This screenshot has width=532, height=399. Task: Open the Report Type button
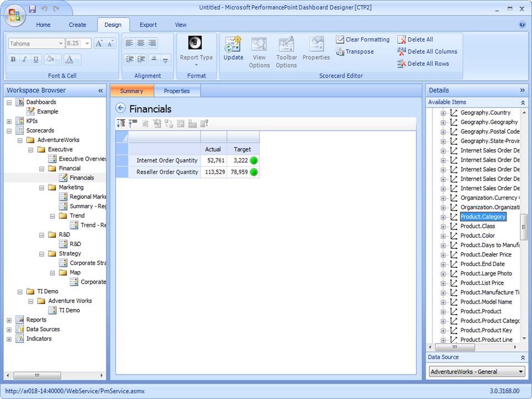coord(196,52)
